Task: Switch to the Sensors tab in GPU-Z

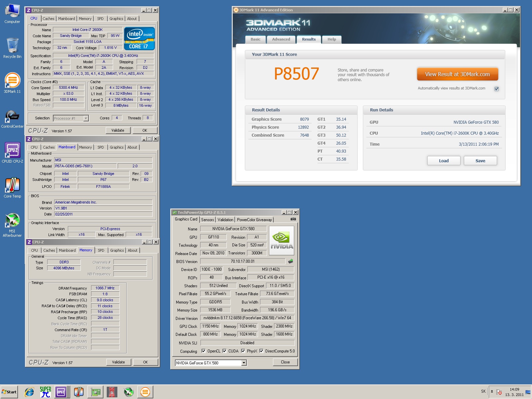Action: point(207,220)
